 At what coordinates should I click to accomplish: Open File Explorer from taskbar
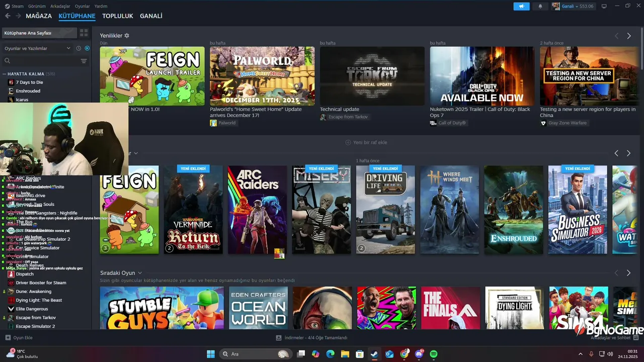pyautogui.click(x=345, y=354)
